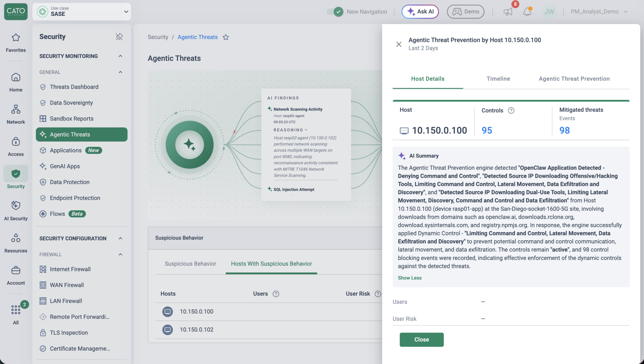Image resolution: width=644 pixels, height=364 pixels.
Task: Open Applications New menu item
Action: coord(82,150)
